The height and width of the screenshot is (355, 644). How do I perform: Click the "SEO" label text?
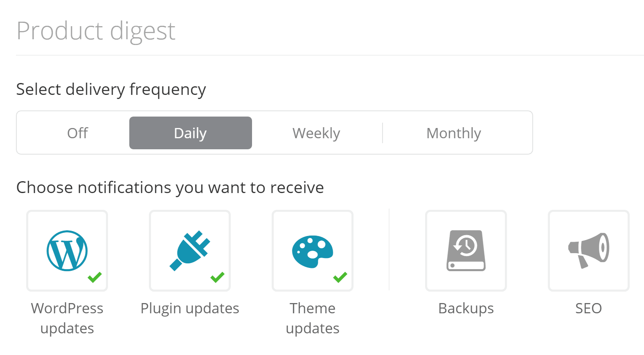click(x=588, y=308)
